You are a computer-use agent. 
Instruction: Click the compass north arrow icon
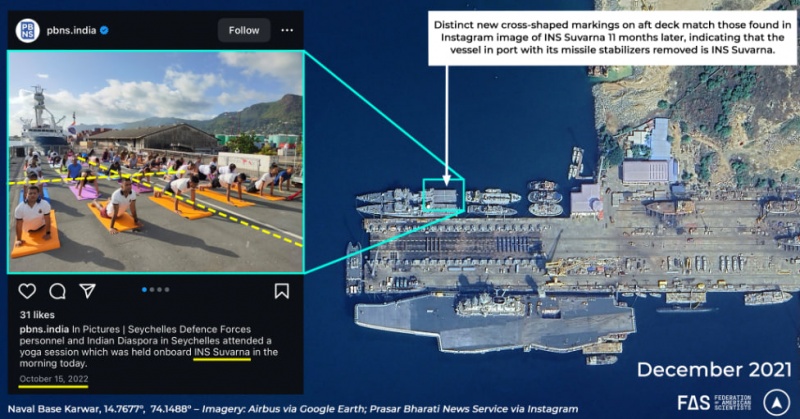click(777, 401)
